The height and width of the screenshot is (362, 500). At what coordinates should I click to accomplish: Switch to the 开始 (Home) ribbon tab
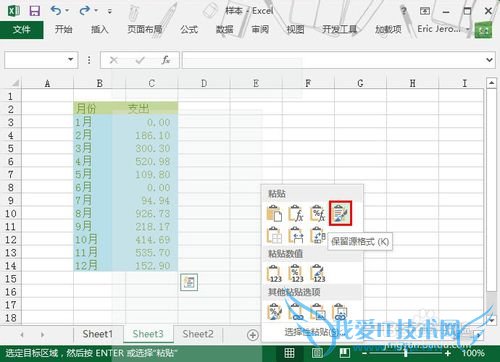point(63,29)
